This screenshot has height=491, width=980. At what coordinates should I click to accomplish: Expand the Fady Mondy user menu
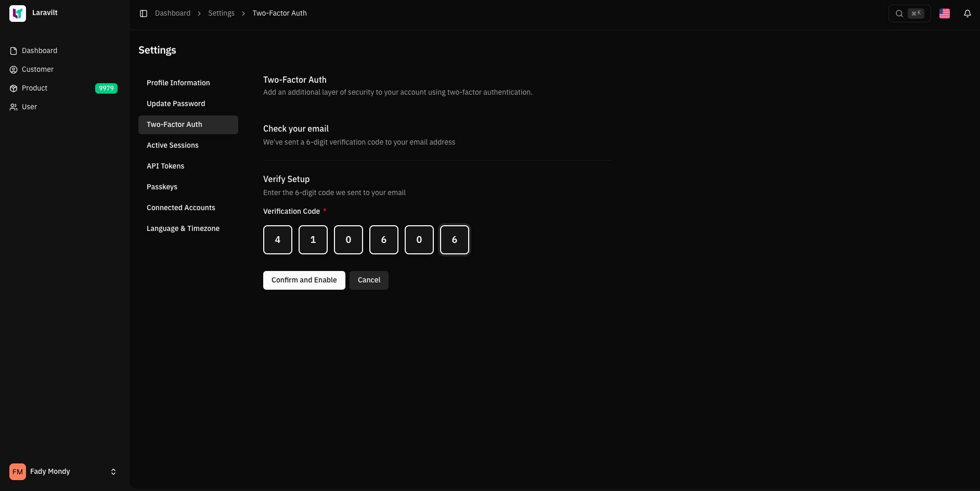[113, 472]
